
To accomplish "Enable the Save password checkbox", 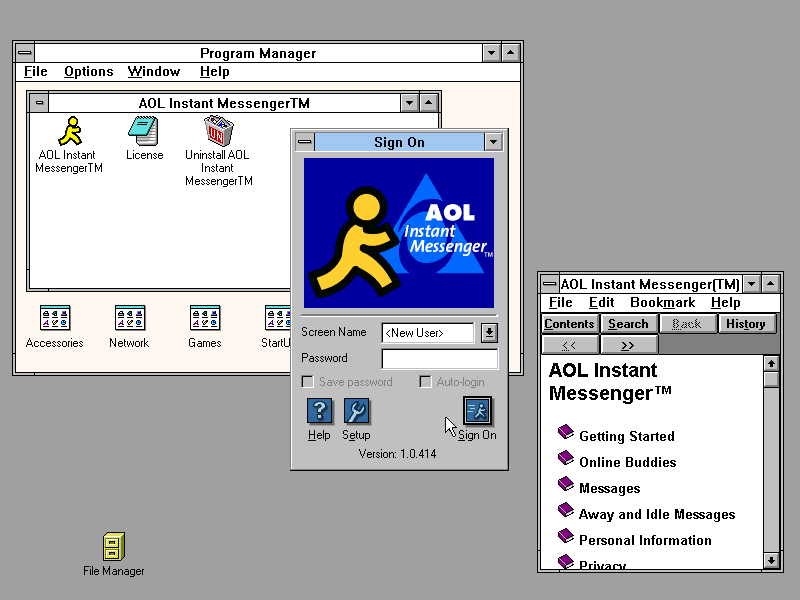I will pos(308,381).
